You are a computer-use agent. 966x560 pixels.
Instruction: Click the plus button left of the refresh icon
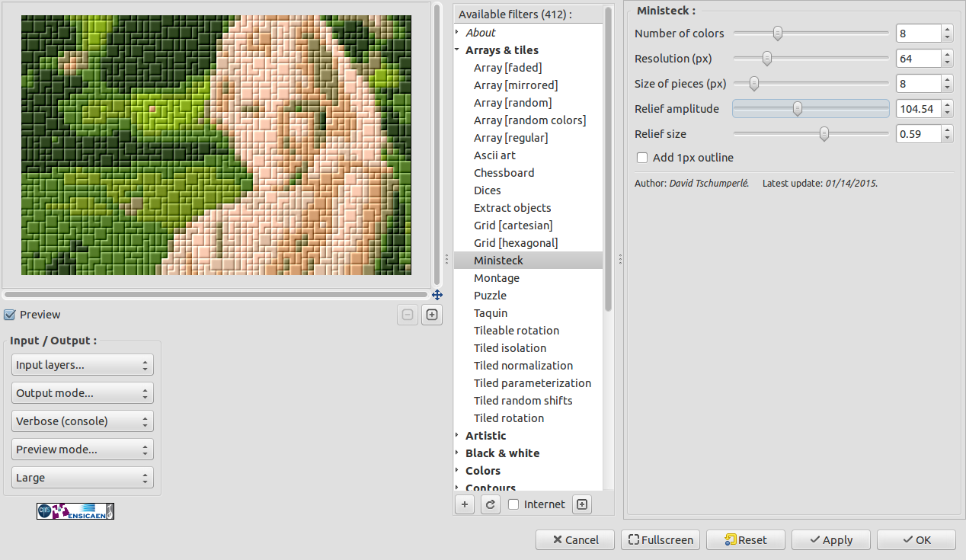point(465,504)
